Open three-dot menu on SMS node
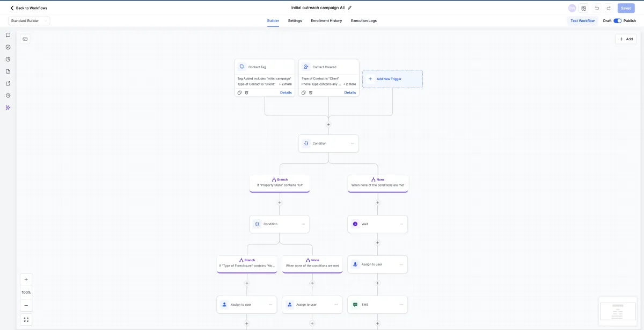Screen dimensions: 644x330 (401, 305)
